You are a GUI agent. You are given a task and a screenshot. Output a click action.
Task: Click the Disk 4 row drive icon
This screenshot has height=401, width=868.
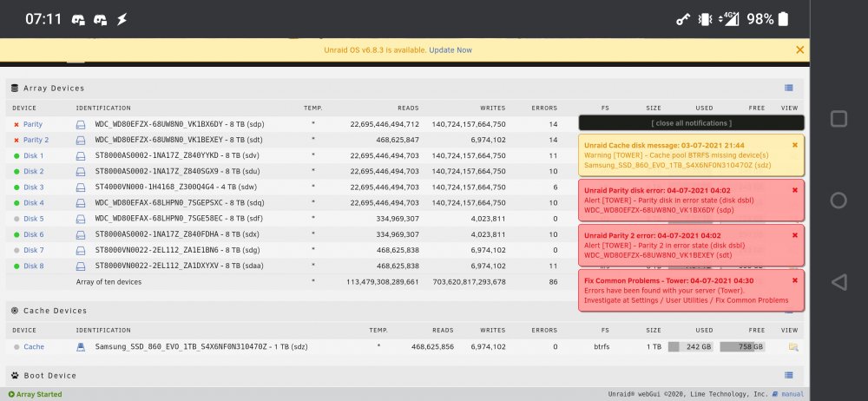click(x=81, y=203)
